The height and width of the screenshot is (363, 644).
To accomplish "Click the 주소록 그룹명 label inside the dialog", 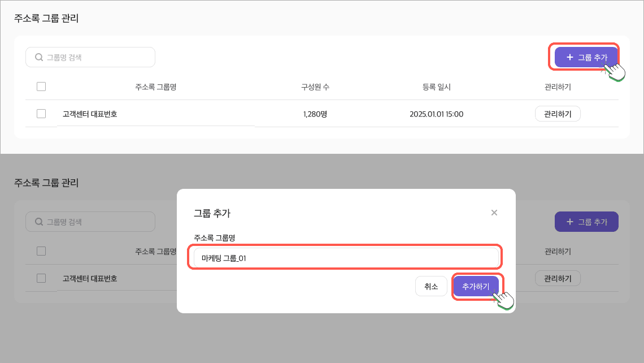I will 215,237.
